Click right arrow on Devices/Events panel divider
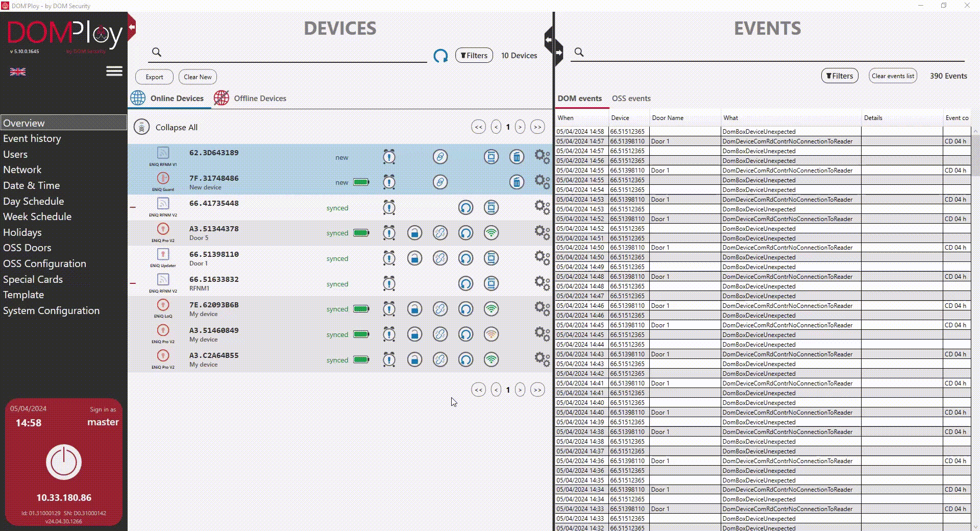Image resolution: width=980 pixels, height=531 pixels. [x=559, y=53]
